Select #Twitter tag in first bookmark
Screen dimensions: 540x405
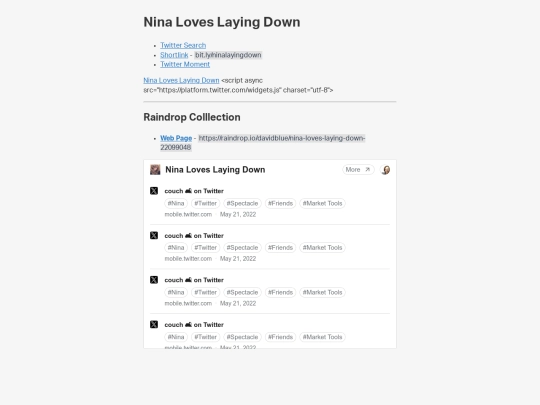pos(206,203)
